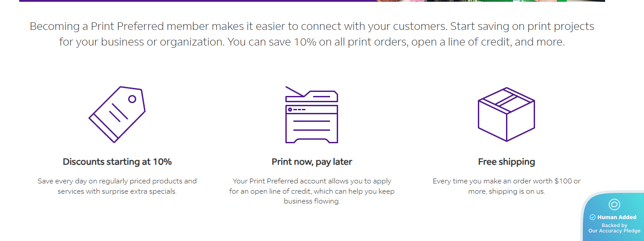Click the "Save every day" discount description

[117, 181]
